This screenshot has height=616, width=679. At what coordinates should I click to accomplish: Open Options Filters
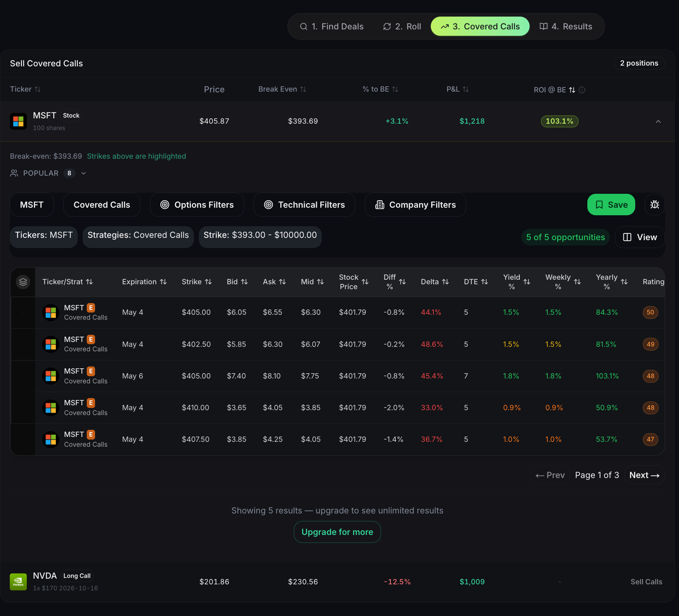point(197,205)
